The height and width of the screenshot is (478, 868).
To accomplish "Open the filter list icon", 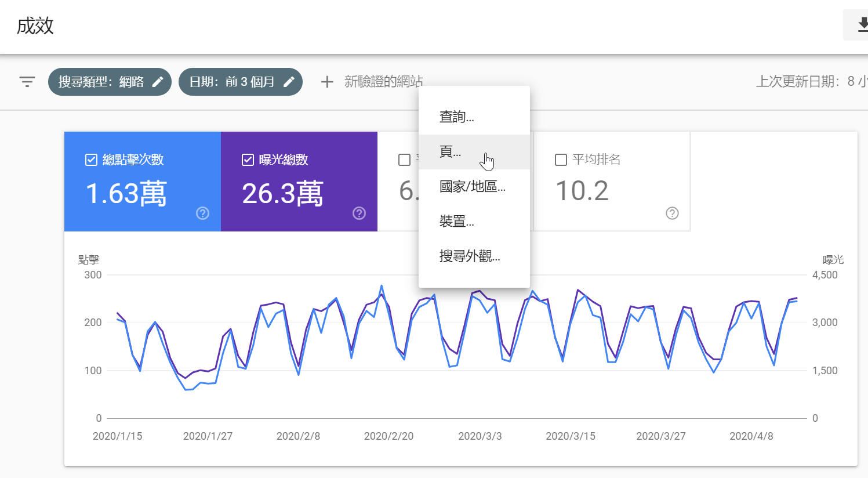I will (x=27, y=82).
